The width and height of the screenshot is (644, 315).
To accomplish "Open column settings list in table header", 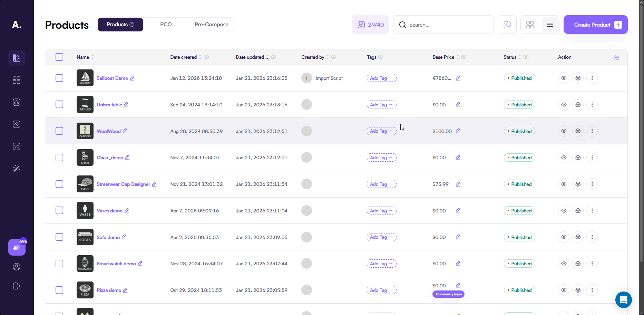I will (616, 57).
